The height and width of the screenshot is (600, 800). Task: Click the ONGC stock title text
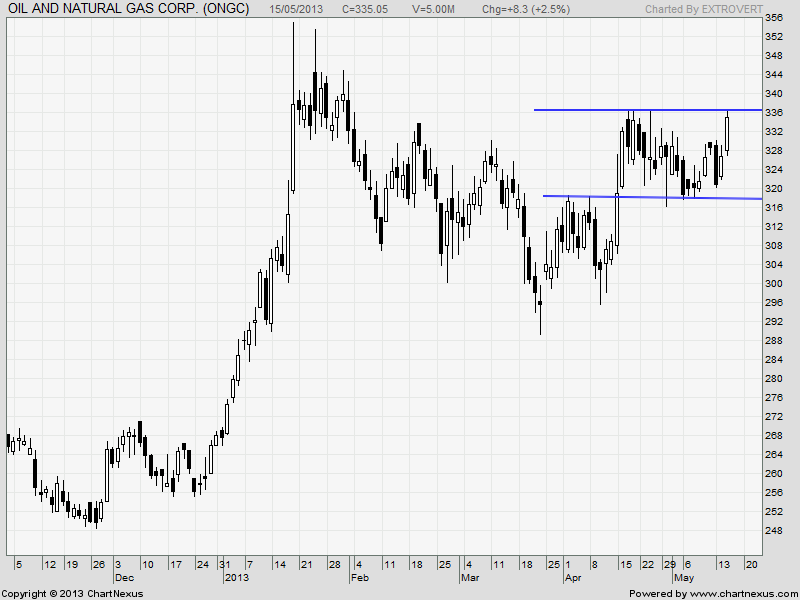click(128, 8)
